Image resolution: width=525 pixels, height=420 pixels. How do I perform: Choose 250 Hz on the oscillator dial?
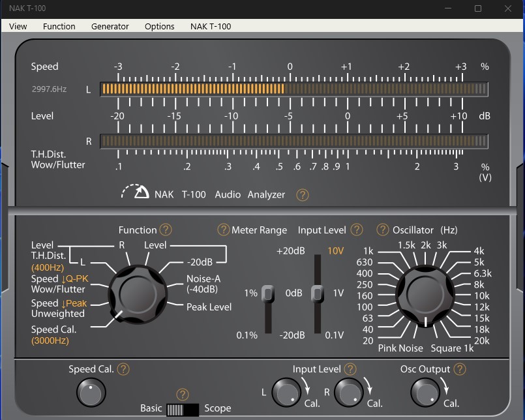tap(365, 284)
